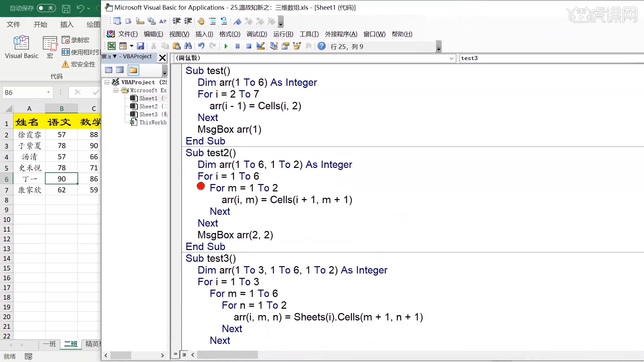Open the Project Explorer icon
Screen dimensions: 644x362
coord(274,46)
